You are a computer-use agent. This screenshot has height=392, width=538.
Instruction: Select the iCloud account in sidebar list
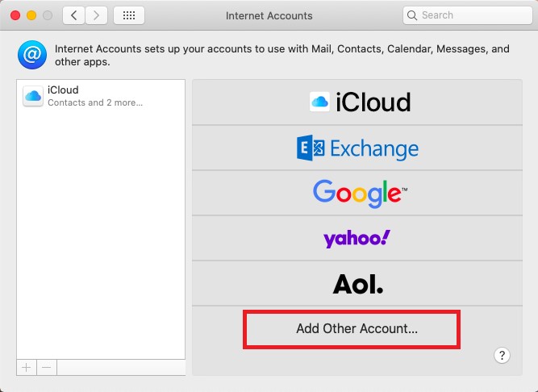pos(101,96)
